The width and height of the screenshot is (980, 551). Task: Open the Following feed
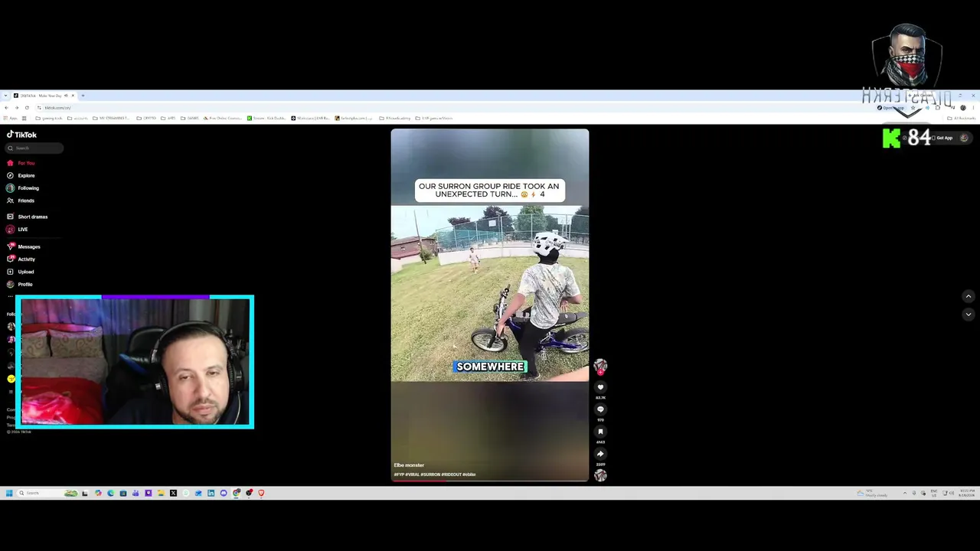tap(23, 188)
